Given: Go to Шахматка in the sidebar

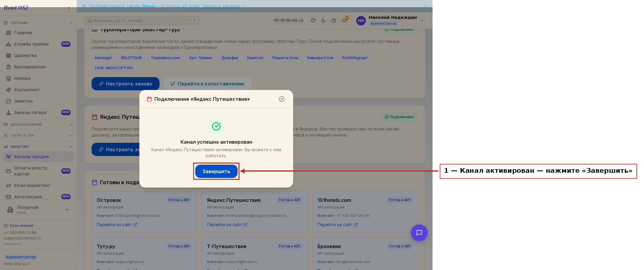Looking at the screenshot, I should point(38,55).
